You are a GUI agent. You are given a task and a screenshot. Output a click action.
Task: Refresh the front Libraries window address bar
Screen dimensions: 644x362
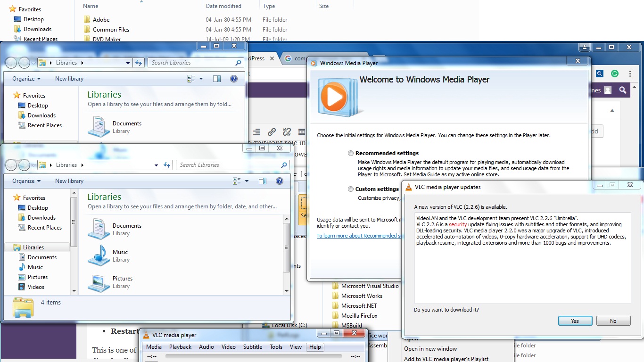pyautogui.click(x=167, y=165)
